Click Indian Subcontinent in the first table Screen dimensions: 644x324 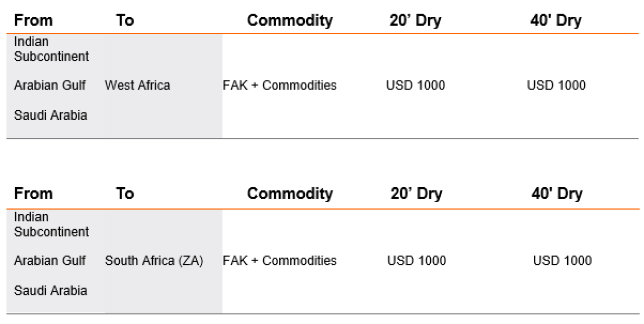tap(51, 49)
